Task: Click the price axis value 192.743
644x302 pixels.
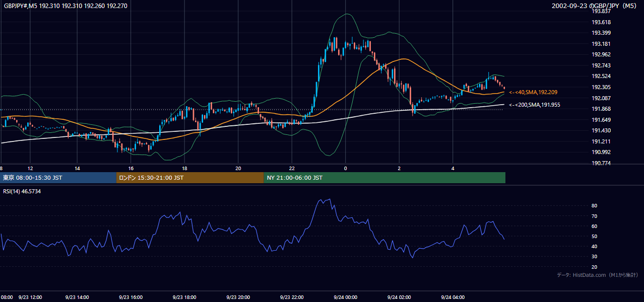Action: point(601,65)
